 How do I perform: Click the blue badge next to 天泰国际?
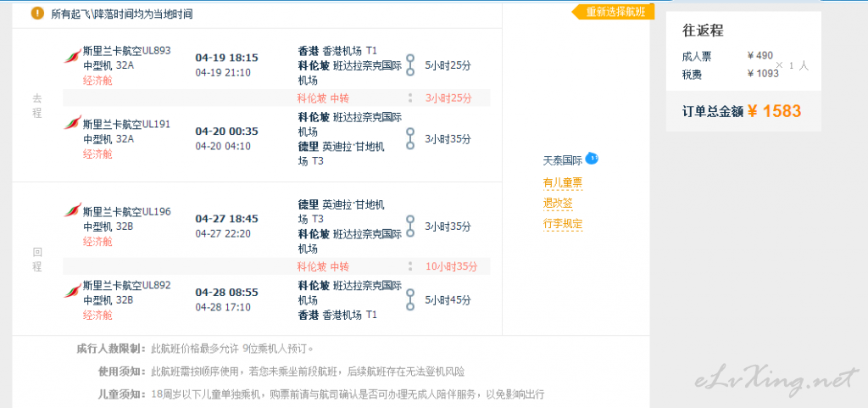click(x=593, y=159)
